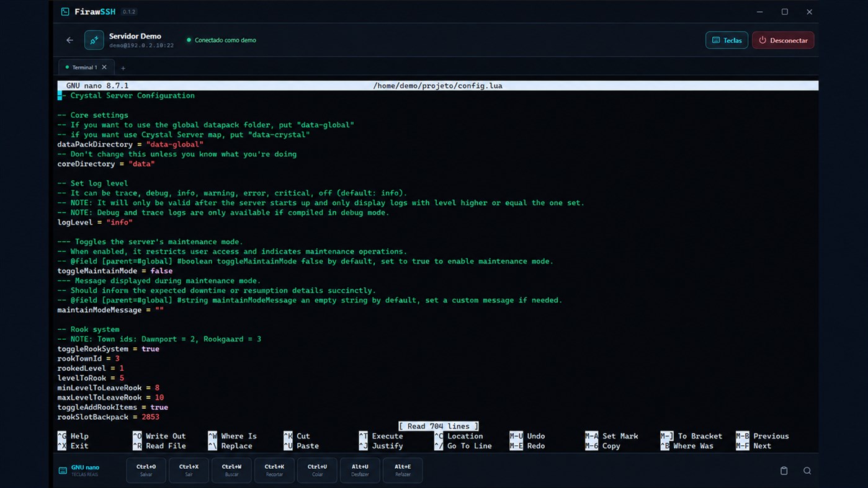Click the 'Conectado como demo' status
This screenshot has height=488, width=868.
[x=221, y=40]
